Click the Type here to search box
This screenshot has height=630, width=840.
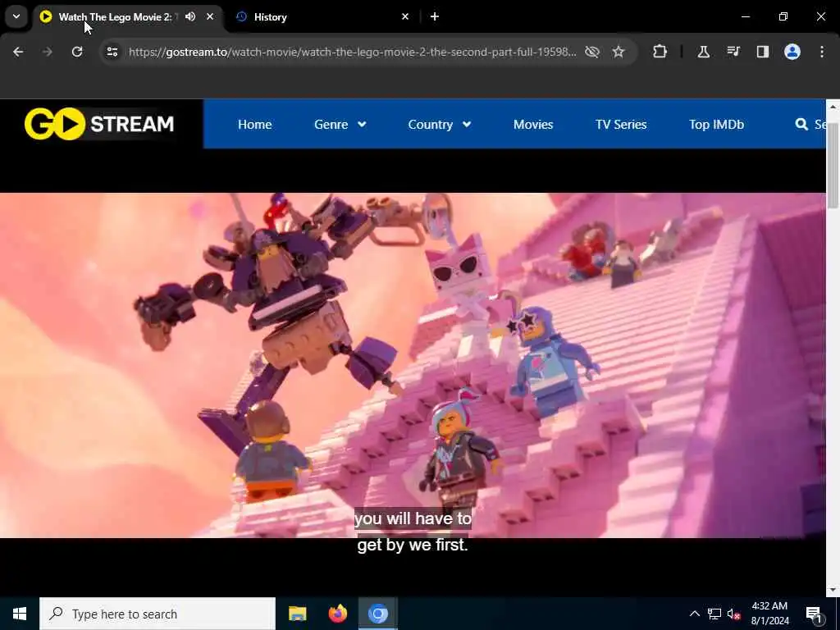coord(157,614)
